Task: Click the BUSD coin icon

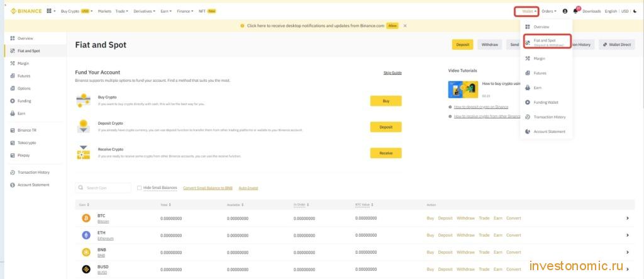Action: point(86,269)
